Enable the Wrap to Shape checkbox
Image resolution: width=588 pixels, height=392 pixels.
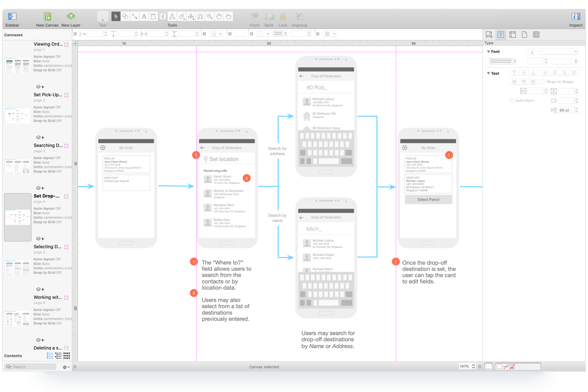(x=543, y=82)
